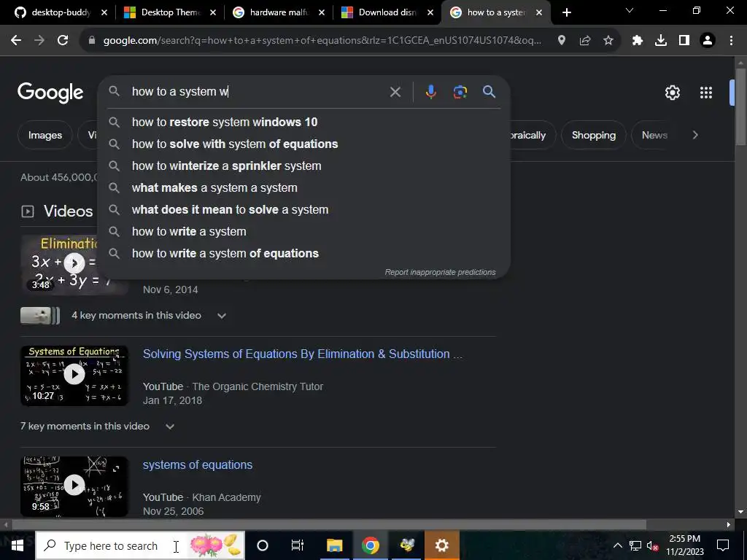
Task: Clear the search box with the X icon
Action: click(395, 92)
